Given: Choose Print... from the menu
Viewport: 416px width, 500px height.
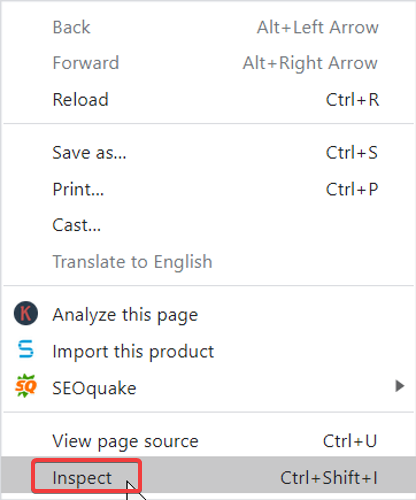Looking at the screenshot, I should point(78,190).
